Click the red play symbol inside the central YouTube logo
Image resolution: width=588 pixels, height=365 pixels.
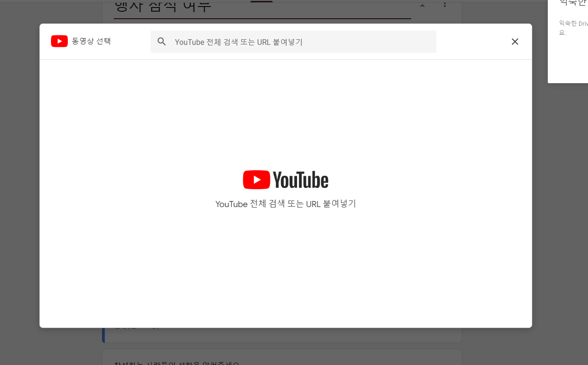(256, 179)
